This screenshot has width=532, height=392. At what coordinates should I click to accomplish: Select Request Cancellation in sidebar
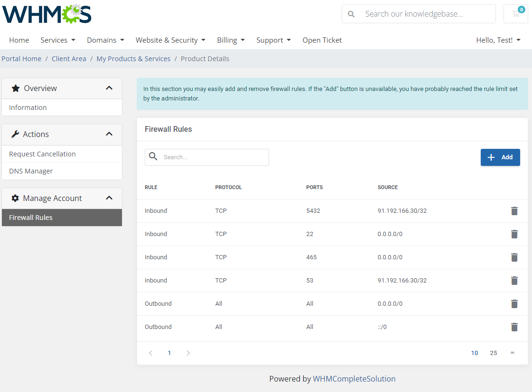62,154
